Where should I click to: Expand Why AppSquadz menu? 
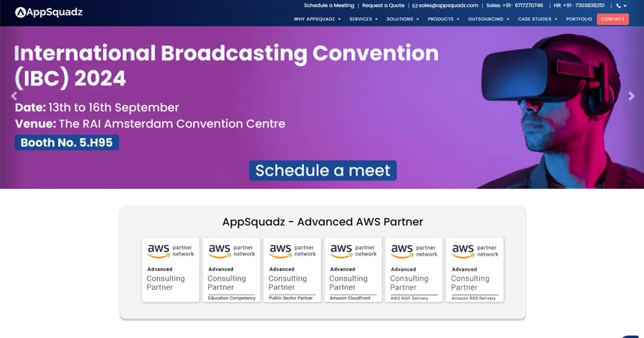click(317, 19)
